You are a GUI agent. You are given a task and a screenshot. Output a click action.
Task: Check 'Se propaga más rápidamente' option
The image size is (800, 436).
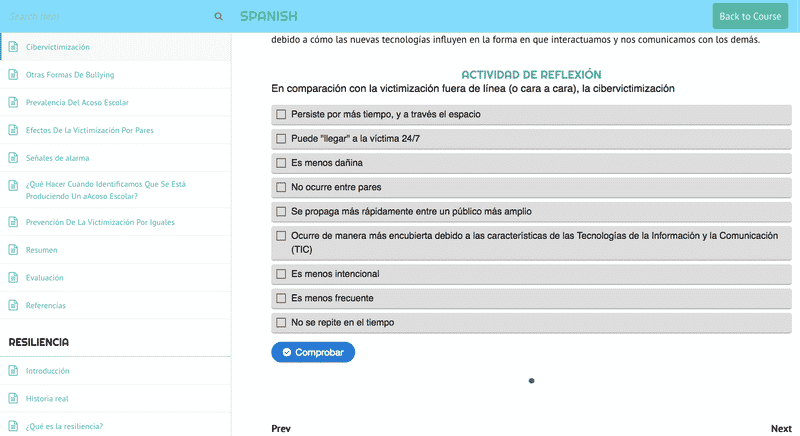pos(281,211)
